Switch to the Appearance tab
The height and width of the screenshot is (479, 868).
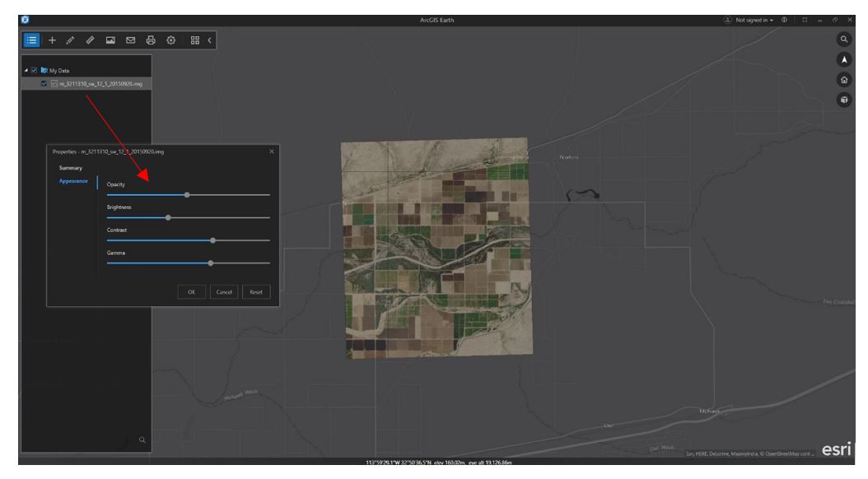point(73,181)
